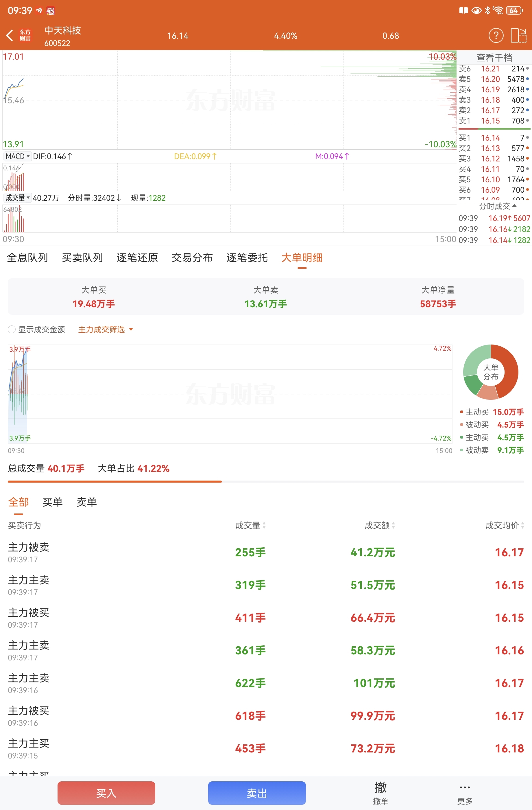
Task: Tap the Bluetooth status icon
Action: pos(487,10)
